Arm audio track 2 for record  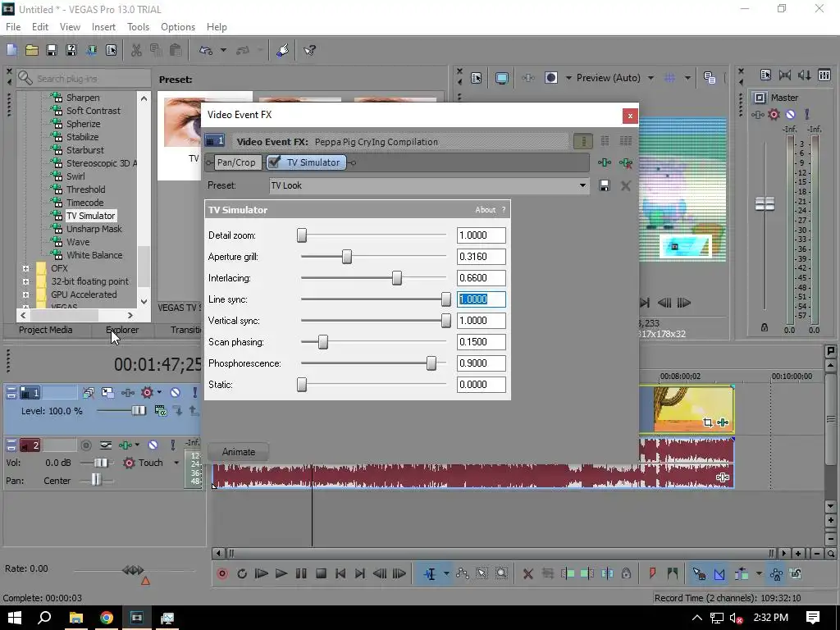coord(85,445)
